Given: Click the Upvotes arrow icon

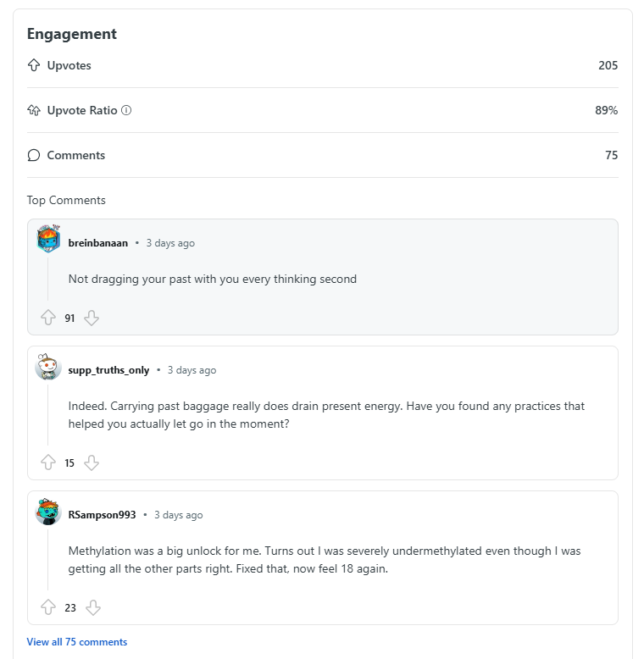Looking at the screenshot, I should coord(34,65).
